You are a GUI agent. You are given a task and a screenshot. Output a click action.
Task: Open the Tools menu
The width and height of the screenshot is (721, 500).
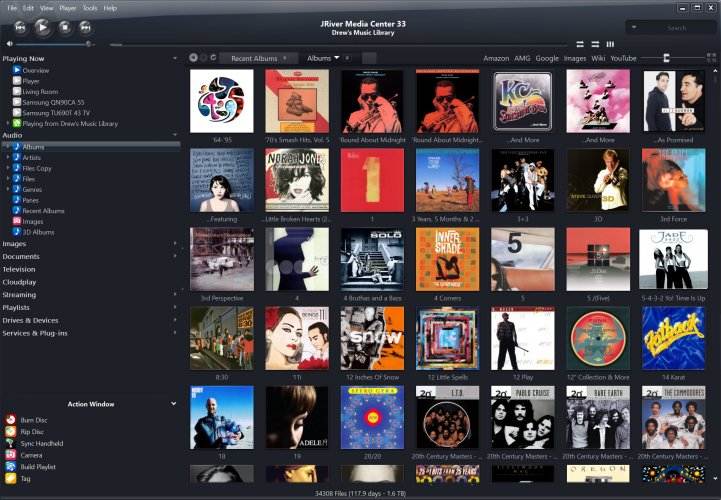click(x=90, y=8)
